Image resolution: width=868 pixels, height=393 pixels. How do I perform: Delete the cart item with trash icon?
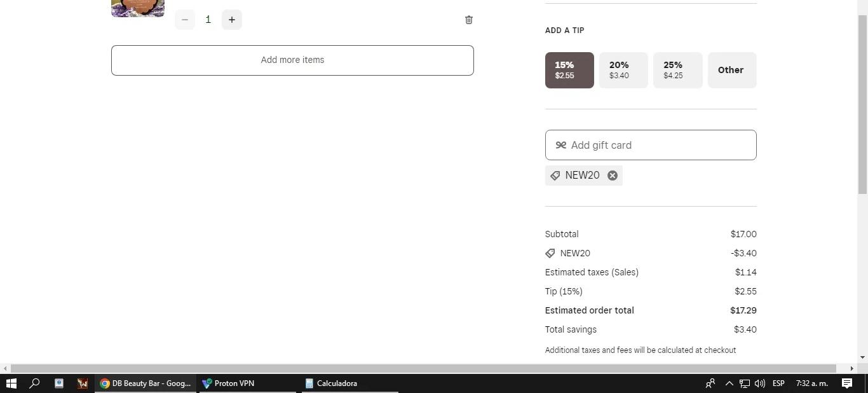coord(469,20)
